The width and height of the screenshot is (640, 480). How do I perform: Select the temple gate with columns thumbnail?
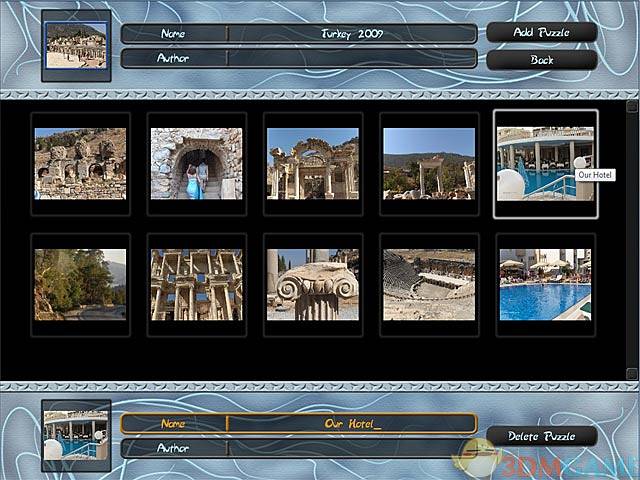point(312,163)
